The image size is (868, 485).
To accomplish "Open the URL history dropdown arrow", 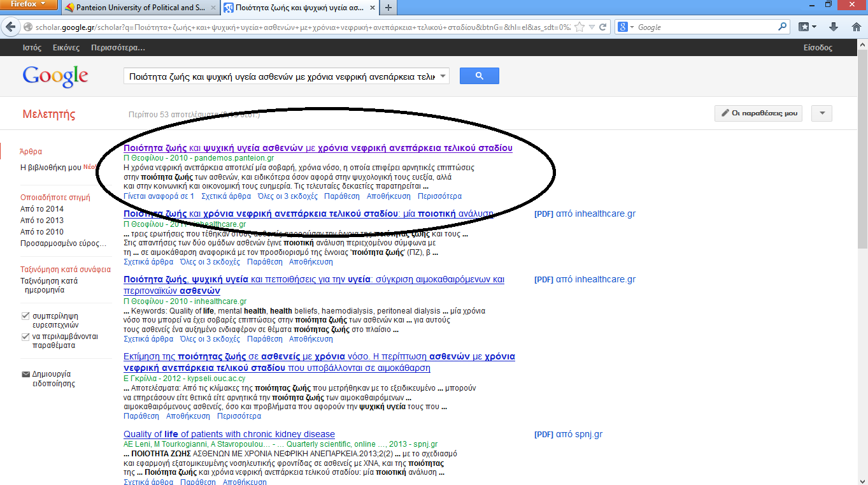I will point(592,27).
